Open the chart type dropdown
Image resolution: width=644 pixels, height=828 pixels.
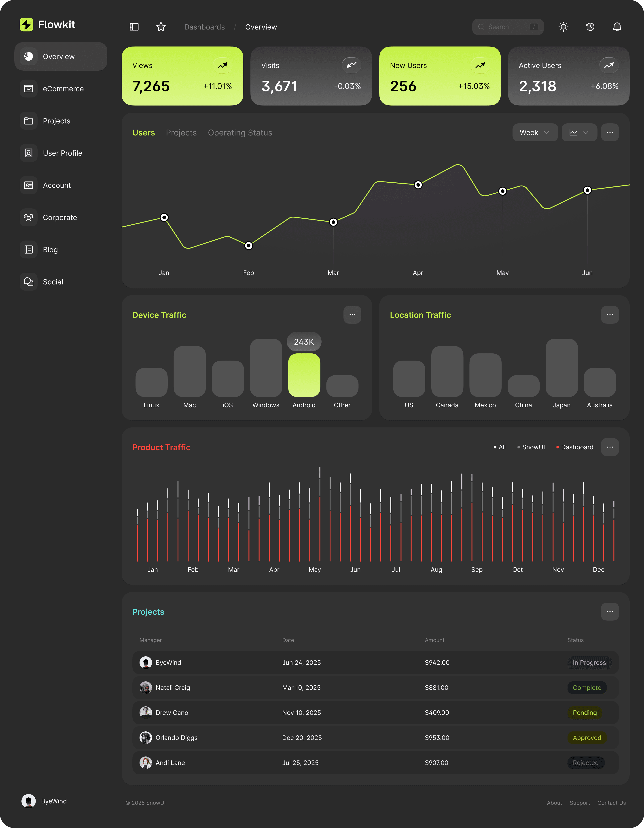pyautogui.click(x=579, y=133)
